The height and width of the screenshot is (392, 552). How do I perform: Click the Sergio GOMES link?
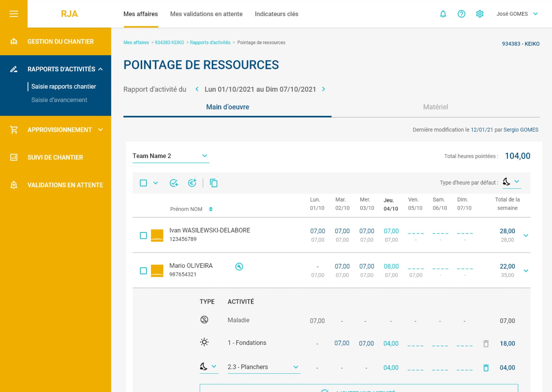(521, 130)
